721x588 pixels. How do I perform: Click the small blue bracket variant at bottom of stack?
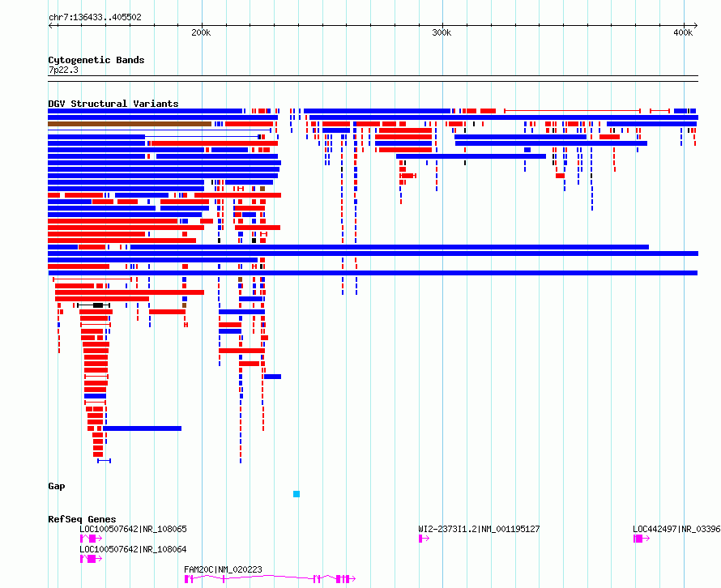click(104, 461)
